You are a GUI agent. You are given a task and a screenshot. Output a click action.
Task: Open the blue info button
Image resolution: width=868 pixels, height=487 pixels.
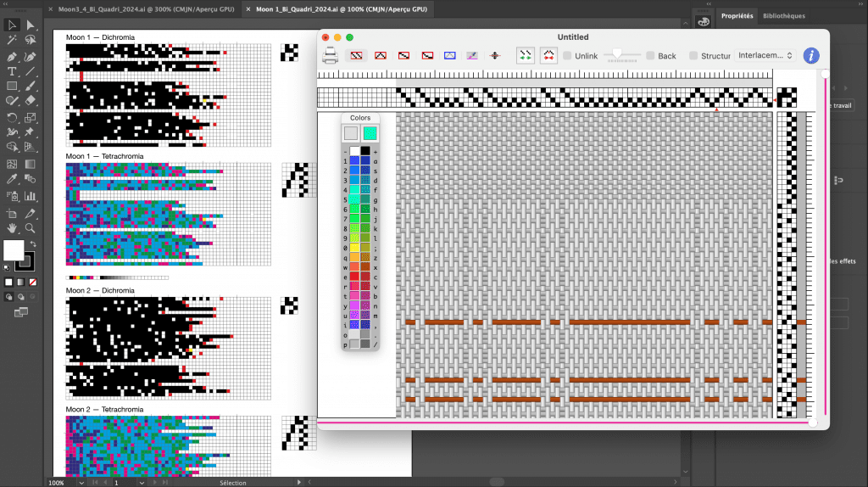tap(811, 55)
